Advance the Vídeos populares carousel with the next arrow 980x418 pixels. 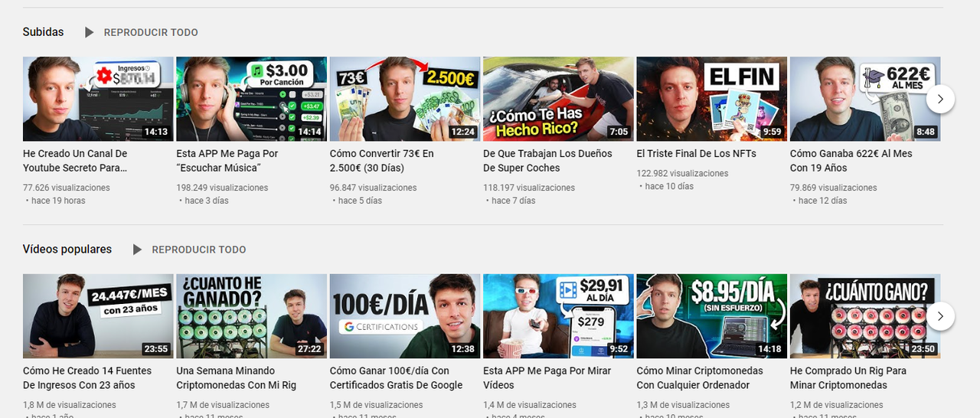[940, 316]
